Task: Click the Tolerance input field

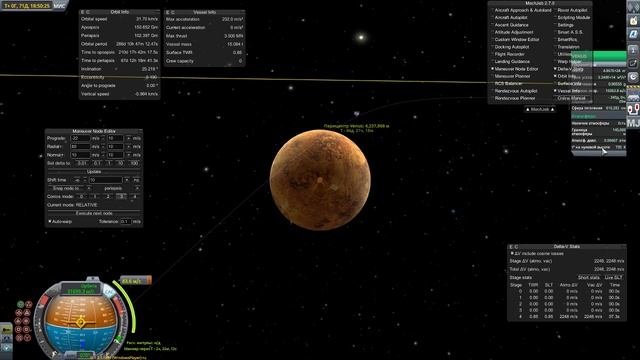Action: point(126,222)
